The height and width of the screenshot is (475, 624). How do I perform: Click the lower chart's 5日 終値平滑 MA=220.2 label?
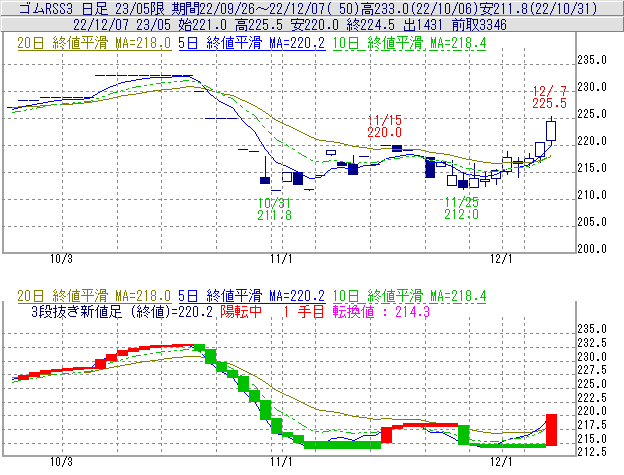252,296
